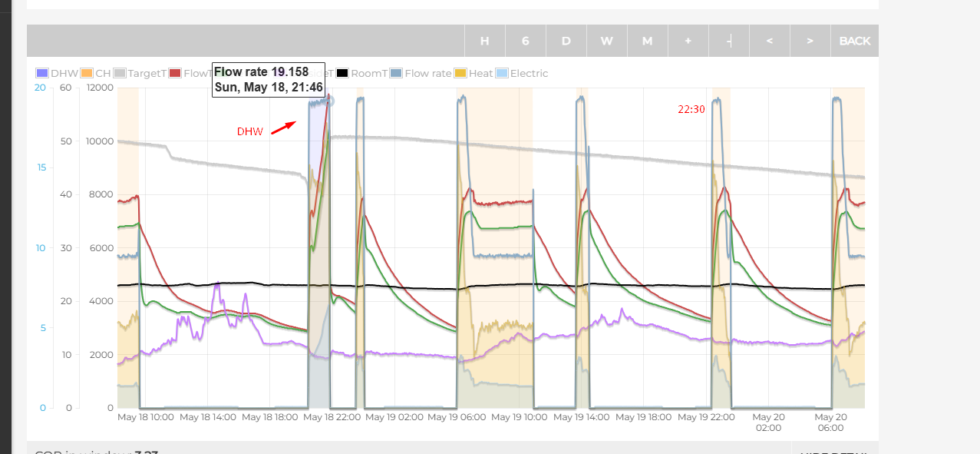The height and width of the screenshot is (454, 980).
Task: Zoom out with the minus button
Action: click(x=729, y=41)
